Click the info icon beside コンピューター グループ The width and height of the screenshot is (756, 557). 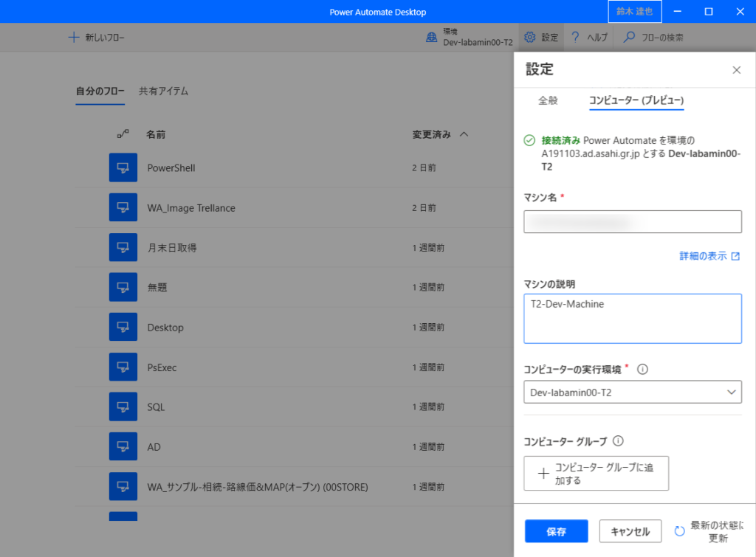618,441
